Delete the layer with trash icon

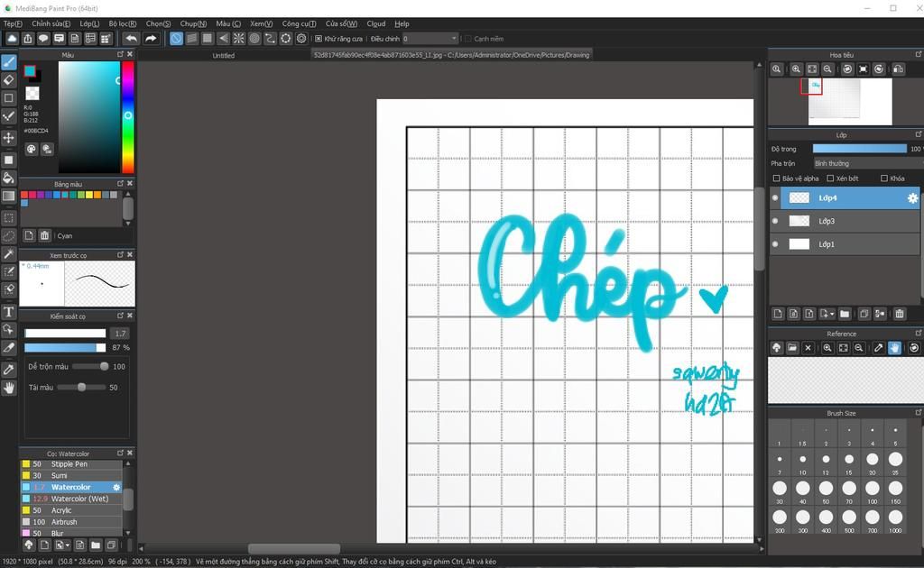coord(900,314)
